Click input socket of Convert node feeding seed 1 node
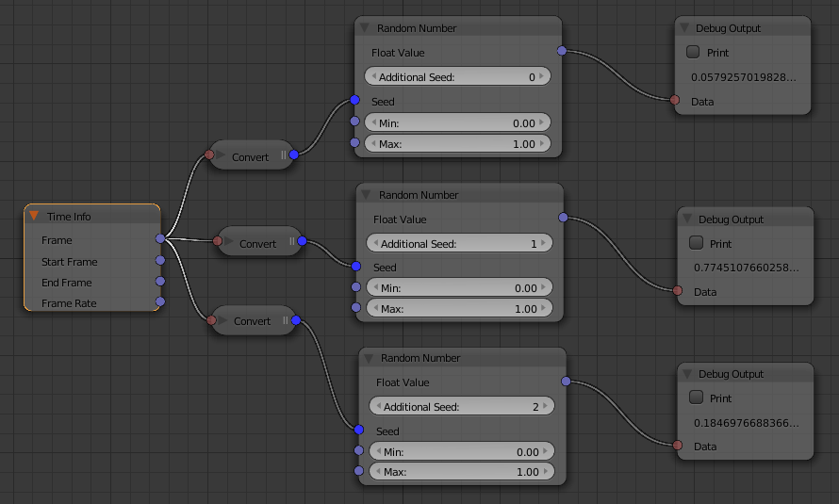Image resolution: width=839 pixels, height=504 pixels. coord(217,241)
